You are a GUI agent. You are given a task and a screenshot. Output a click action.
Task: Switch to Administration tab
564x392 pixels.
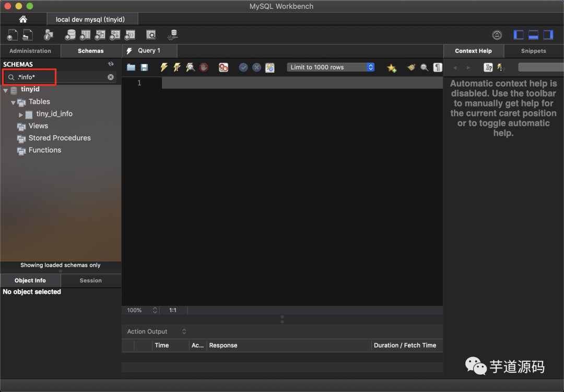click(30, 51)
